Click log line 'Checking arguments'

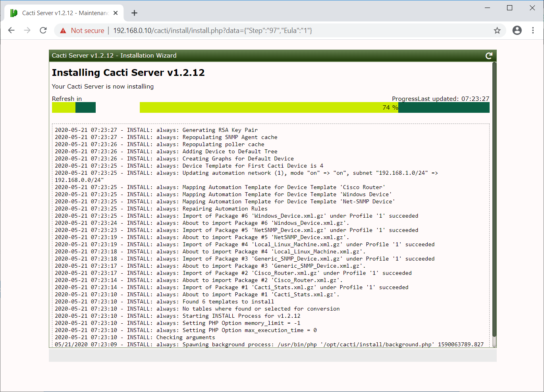tap(135, 338)
